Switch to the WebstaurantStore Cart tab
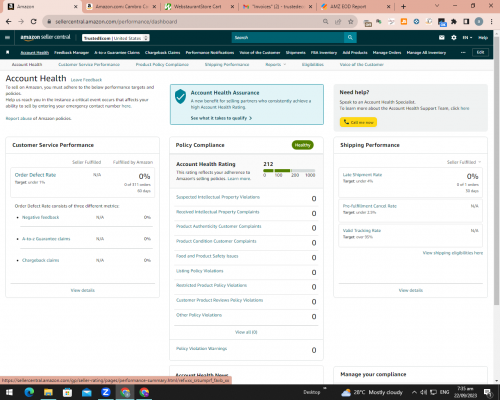Screen dimensions: 500x400 point(199,6)
